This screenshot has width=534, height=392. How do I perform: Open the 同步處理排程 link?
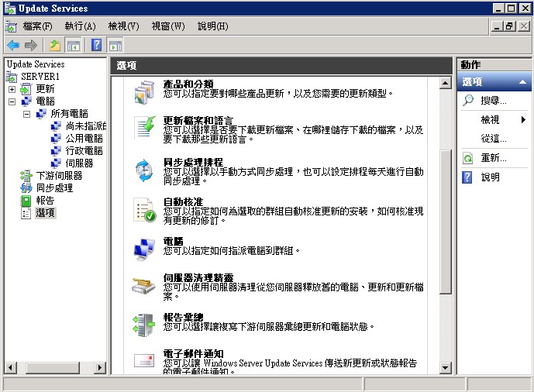click(x=193, y=162)
